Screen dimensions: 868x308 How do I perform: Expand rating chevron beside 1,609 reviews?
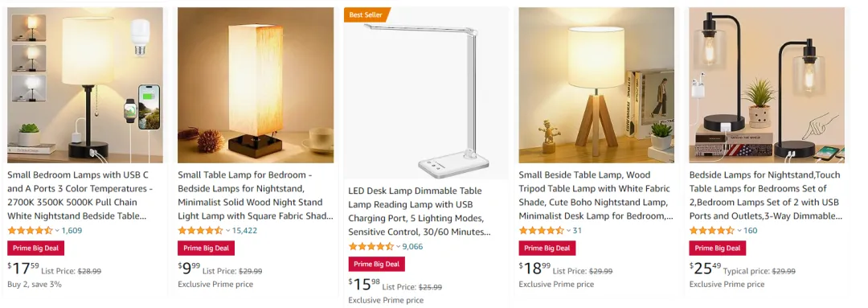(x=57, y=231)
